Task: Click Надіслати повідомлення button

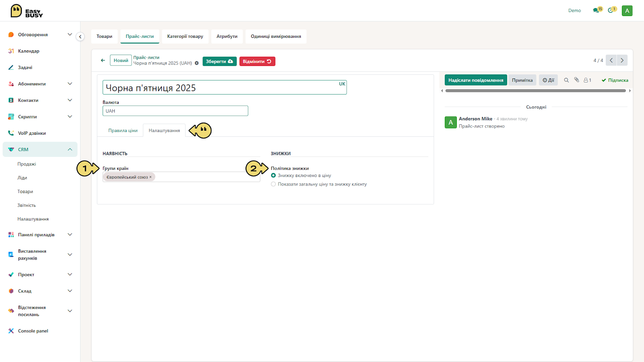Action: (476, 80)
